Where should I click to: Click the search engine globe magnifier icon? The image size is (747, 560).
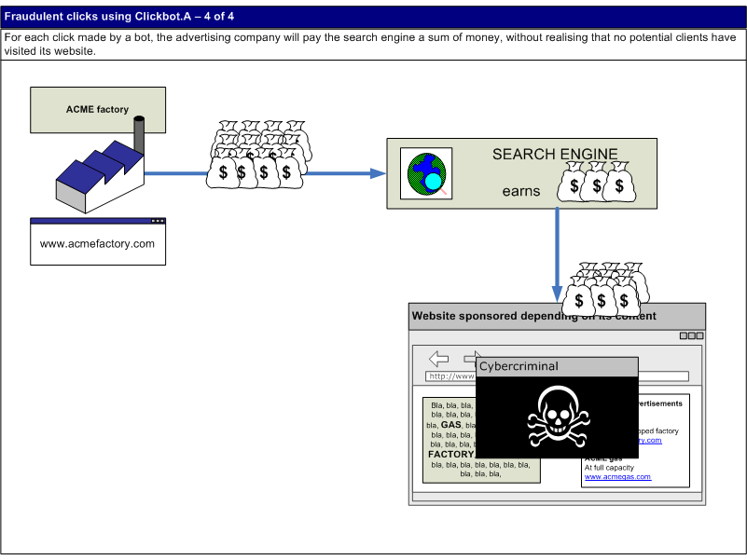(x=426, y=173)
